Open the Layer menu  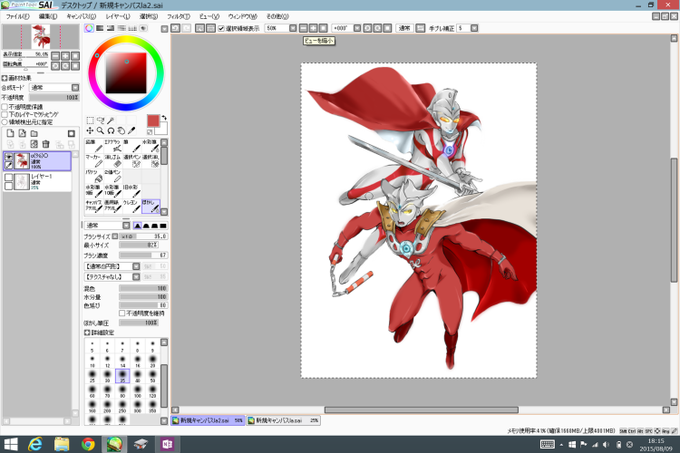pyautogui.click(x=118, y=16)
